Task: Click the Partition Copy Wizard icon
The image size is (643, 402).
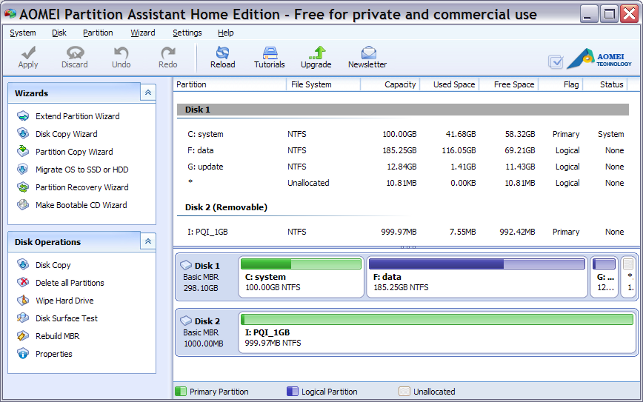Action: pyautogui.click(x=23, y=151)
